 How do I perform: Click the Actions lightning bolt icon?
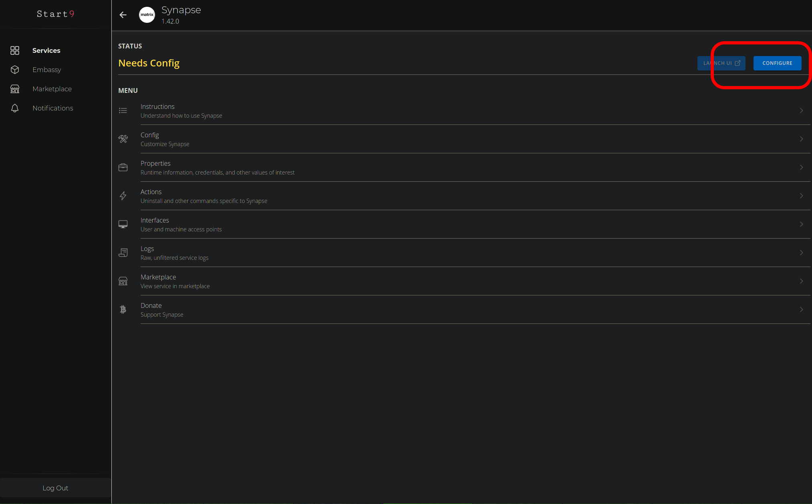coord(123,196)
